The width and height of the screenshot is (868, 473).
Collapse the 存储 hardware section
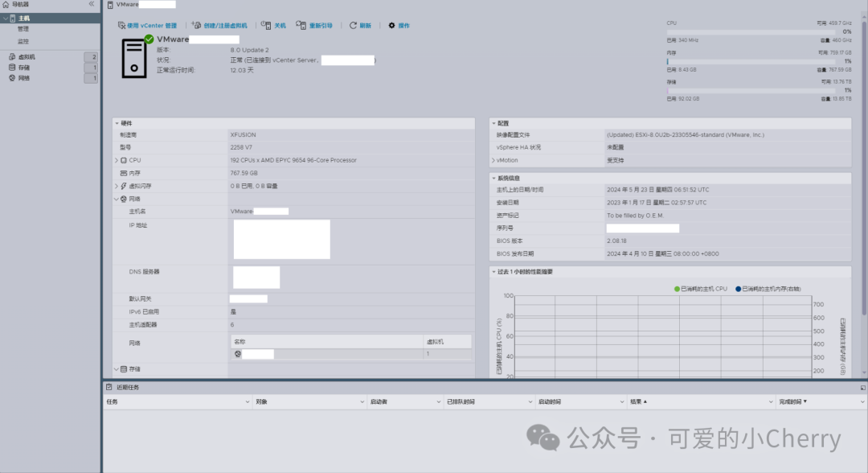coord(117,369)
